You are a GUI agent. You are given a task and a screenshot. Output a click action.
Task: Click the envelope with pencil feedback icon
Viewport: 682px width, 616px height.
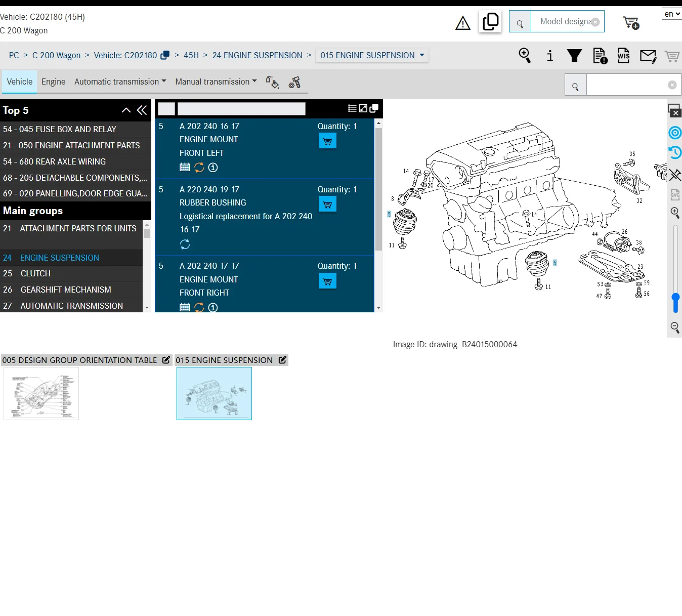point(648,56)
